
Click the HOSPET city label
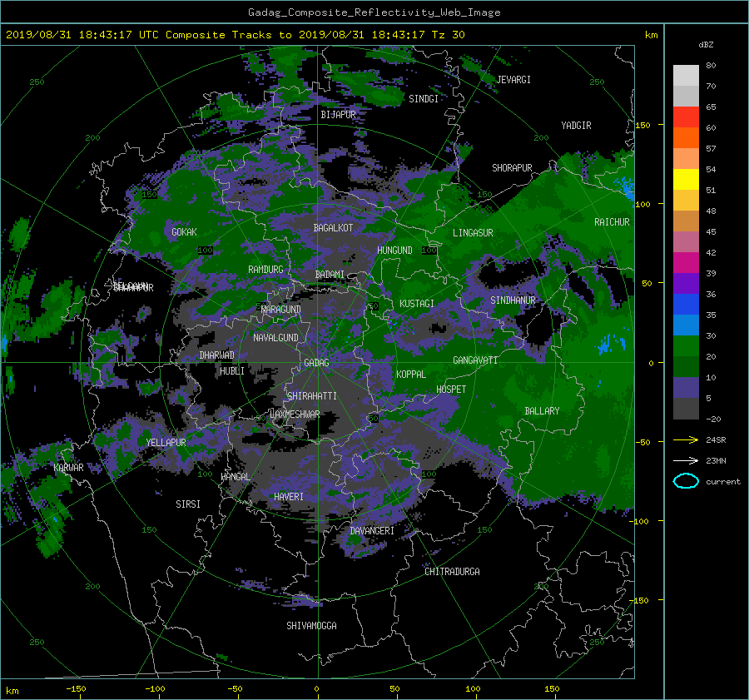coord(451,390)
